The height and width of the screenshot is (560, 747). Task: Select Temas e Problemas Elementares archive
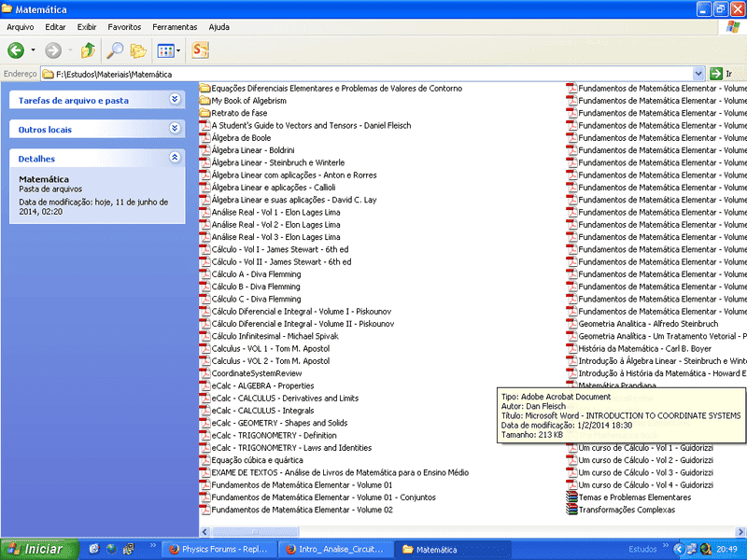coord(634,497)
